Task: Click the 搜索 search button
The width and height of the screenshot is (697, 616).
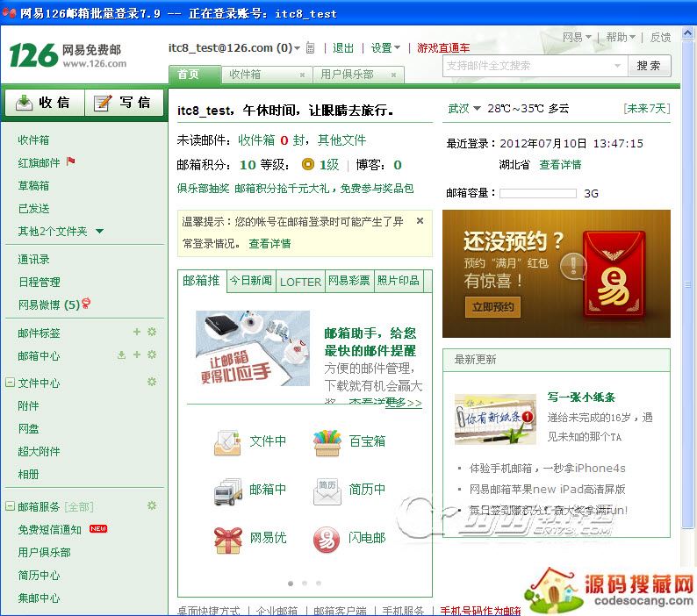Action: 649,66
